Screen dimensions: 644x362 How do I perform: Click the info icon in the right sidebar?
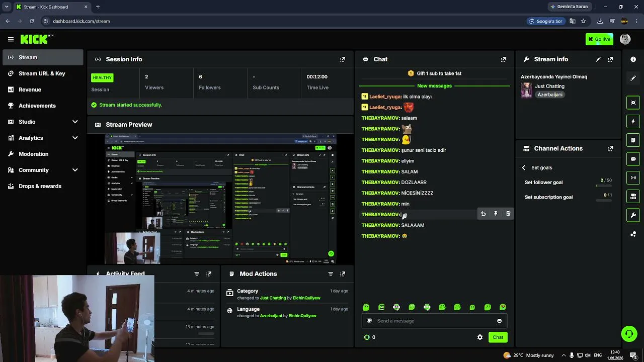633,59
